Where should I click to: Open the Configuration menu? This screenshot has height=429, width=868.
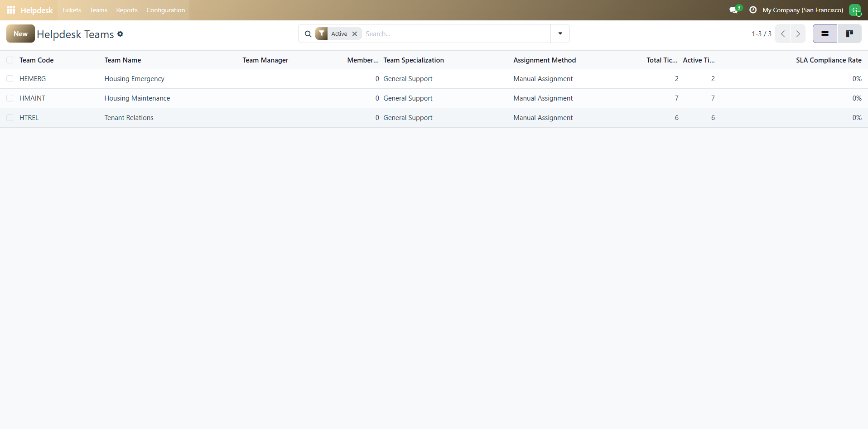(x=165, y=10)
